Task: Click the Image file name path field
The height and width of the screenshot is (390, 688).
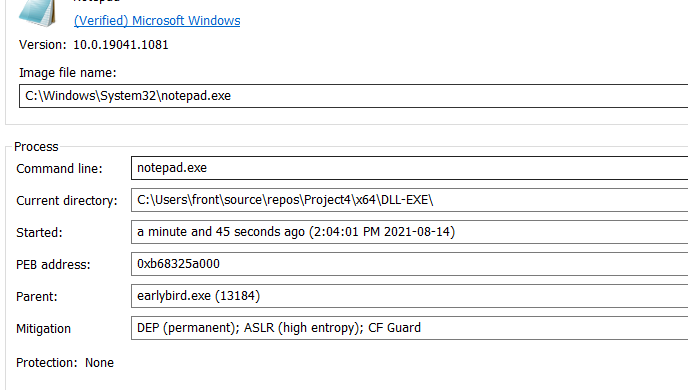Action: point(354,96)
